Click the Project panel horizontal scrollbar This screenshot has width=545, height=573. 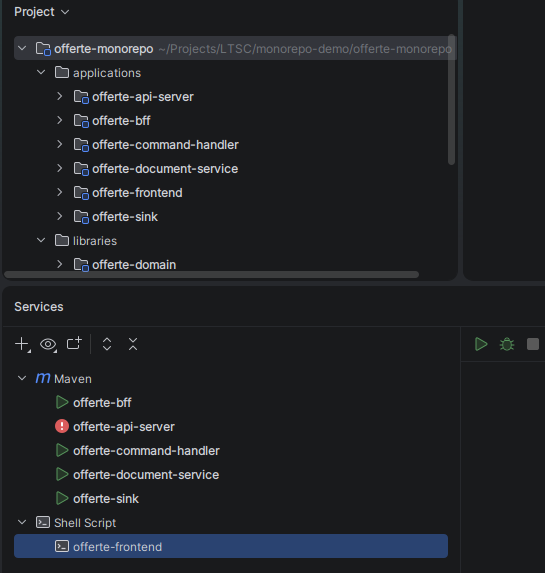click(211, 274)
